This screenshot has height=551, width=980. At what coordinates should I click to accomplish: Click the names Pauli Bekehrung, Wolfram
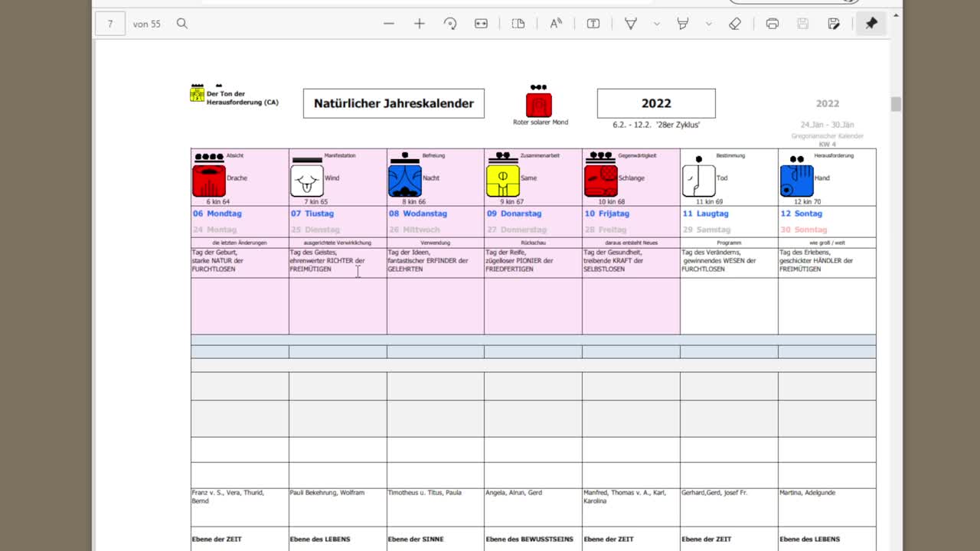[328, 493]
